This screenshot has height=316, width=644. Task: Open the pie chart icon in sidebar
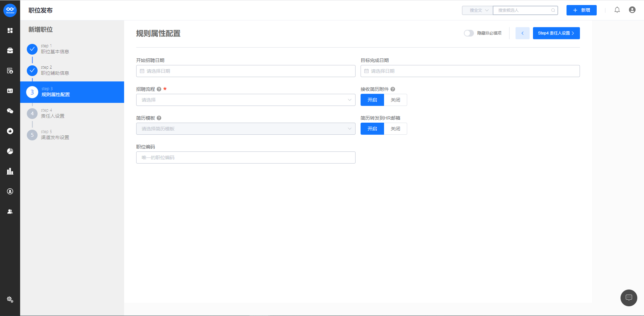pos(10,151)
